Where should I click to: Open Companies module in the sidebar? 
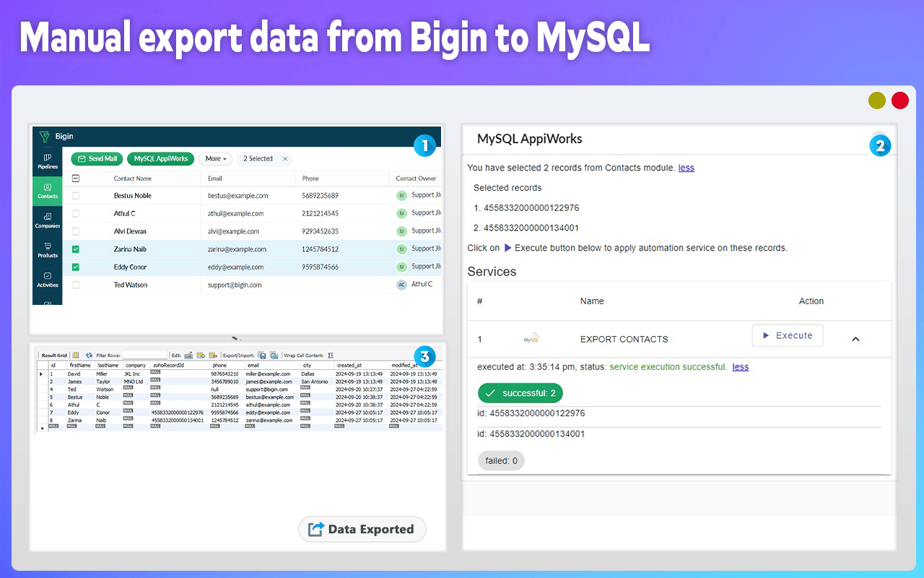[x=48, y=220]
